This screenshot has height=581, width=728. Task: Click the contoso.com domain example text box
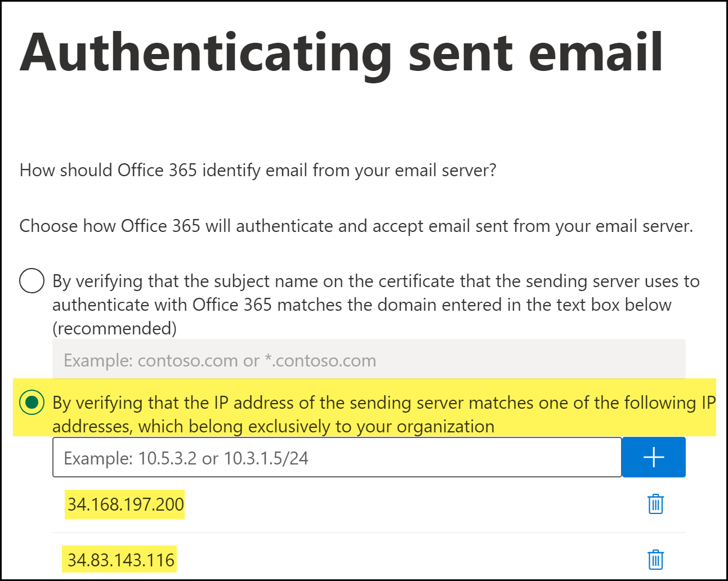point(369,360)
